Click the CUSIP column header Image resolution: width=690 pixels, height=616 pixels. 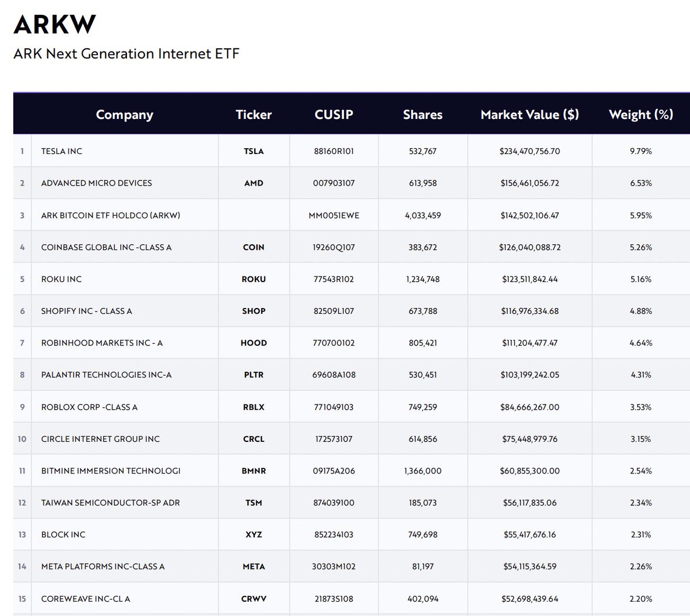[x=334, y=114]
